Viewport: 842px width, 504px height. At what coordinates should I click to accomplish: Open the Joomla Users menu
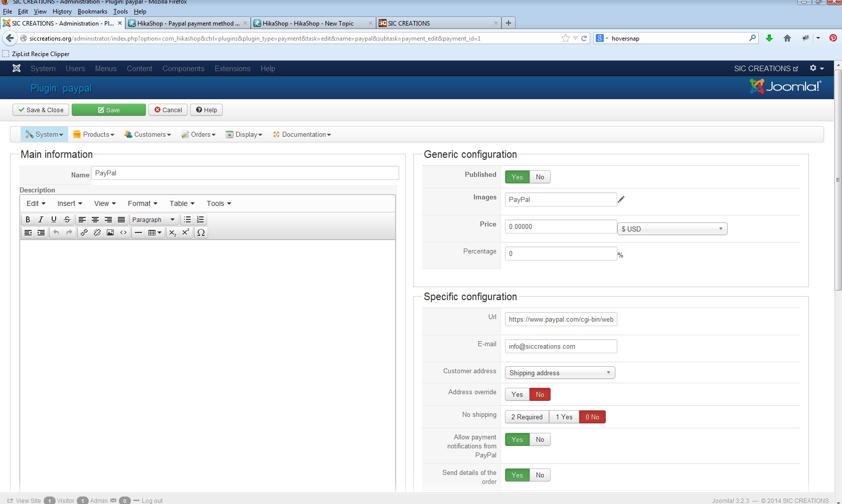point(75,69)
